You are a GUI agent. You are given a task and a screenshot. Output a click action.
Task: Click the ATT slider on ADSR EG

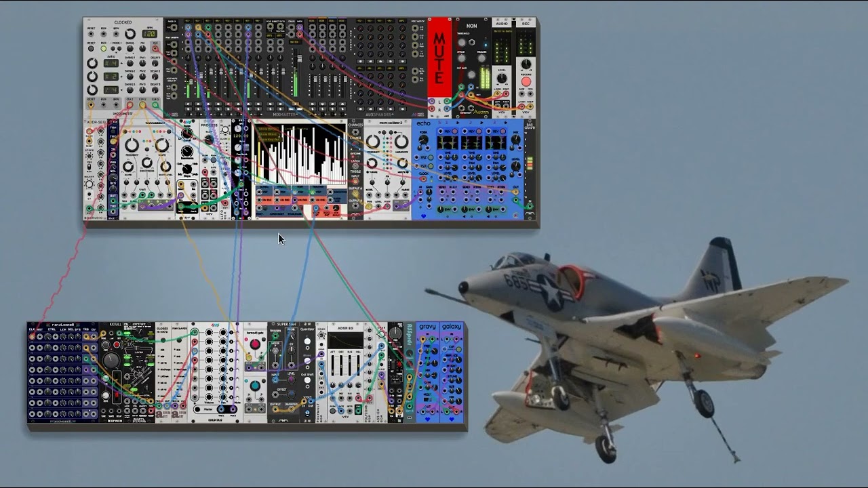(332, 365)
